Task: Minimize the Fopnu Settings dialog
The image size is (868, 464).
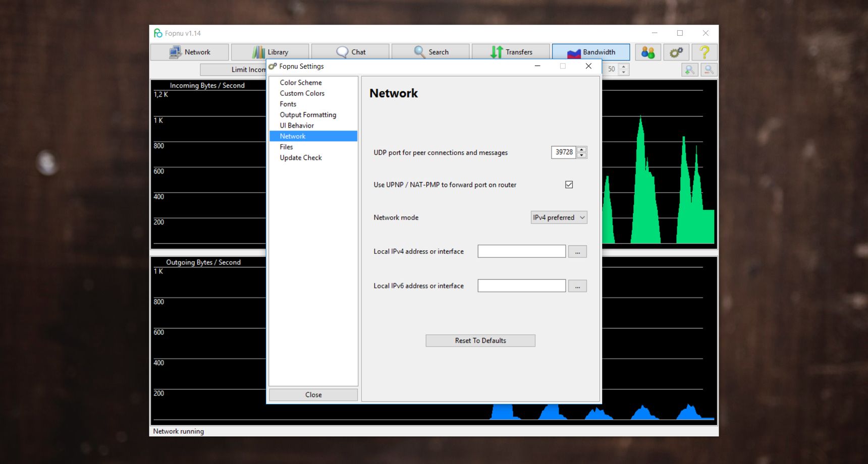Action: [537, 66]
